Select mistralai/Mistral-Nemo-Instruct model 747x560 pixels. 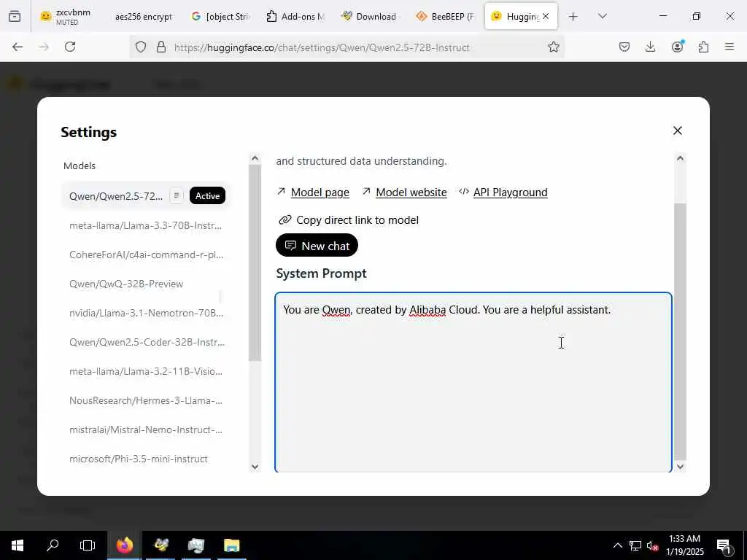coord(145,429)
